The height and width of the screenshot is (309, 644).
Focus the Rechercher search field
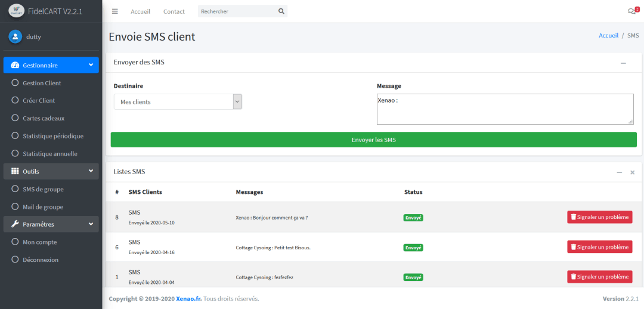(237, 11)
